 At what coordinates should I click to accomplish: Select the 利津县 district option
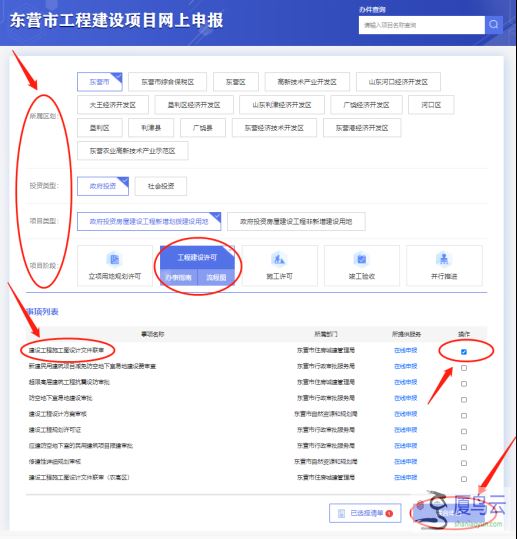[x=151, y=128]
